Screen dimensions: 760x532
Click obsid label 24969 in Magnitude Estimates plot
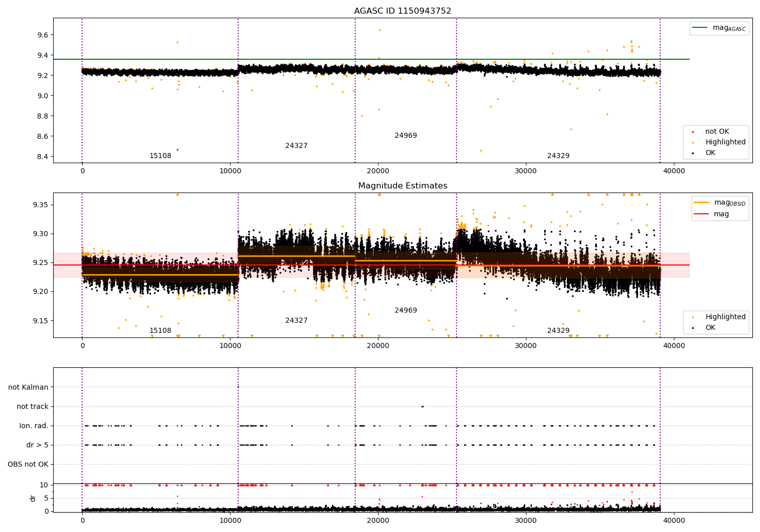pyautogui.click(x=406, y=311)
